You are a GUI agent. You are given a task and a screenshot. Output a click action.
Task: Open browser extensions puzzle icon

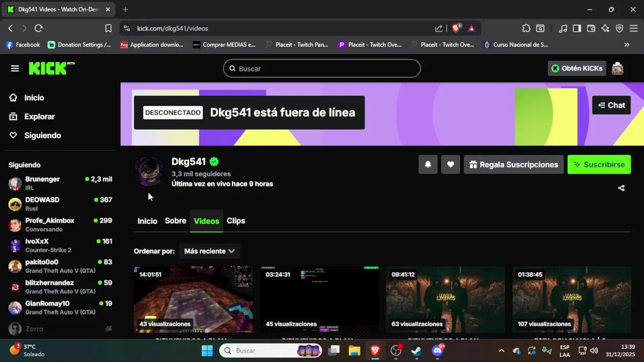click(526, 28)
